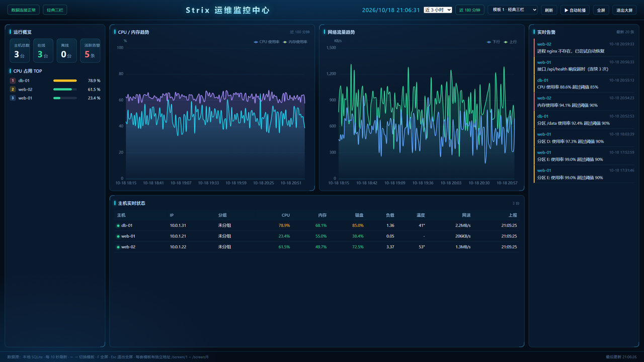Select the 活跃告警 stat card

coord(90,51)
